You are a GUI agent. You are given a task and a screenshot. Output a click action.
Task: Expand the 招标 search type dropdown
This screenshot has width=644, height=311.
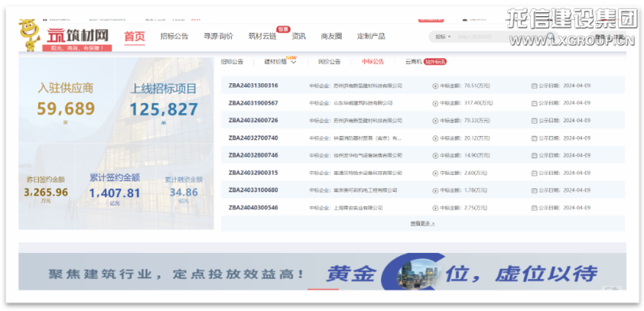443,37
